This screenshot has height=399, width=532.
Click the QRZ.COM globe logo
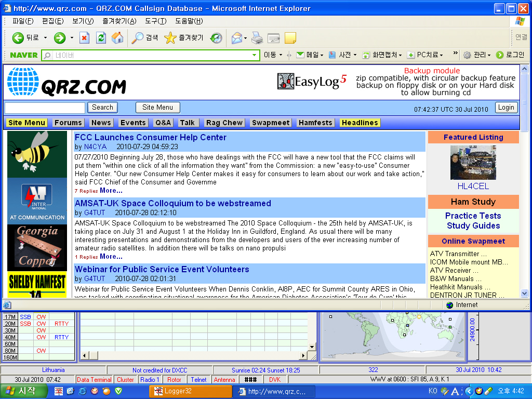pyautogui.click(x=23, y=82)
